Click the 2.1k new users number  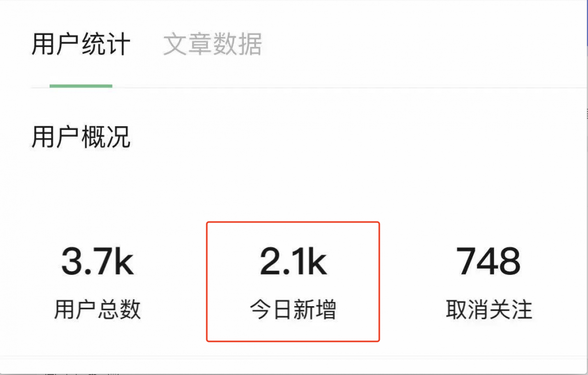[x=293, y=261]
